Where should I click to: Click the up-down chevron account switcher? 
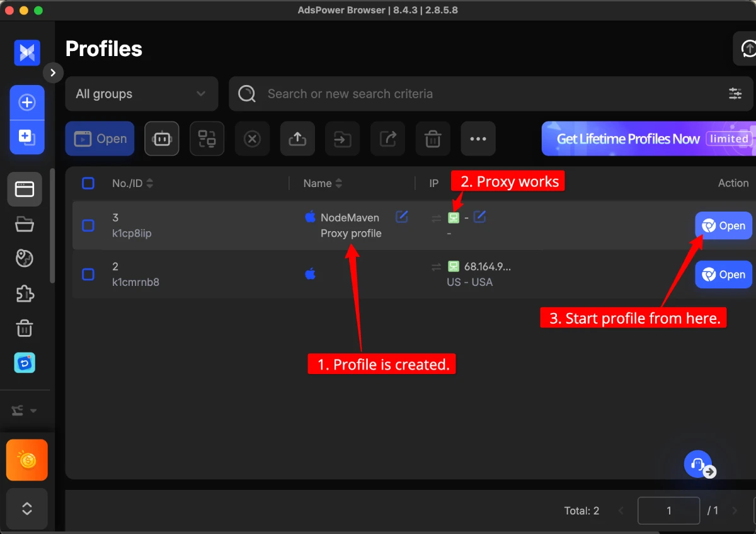[27, 509]
